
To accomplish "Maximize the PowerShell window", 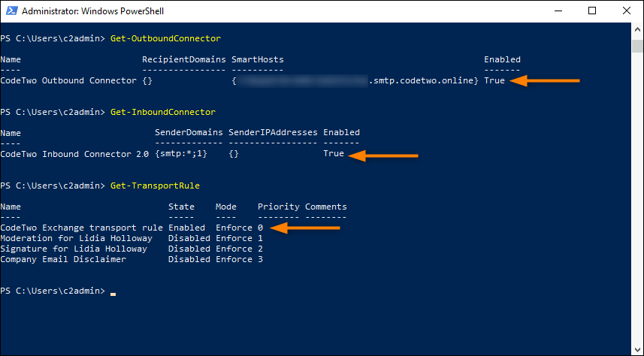I will coord(592,11).
